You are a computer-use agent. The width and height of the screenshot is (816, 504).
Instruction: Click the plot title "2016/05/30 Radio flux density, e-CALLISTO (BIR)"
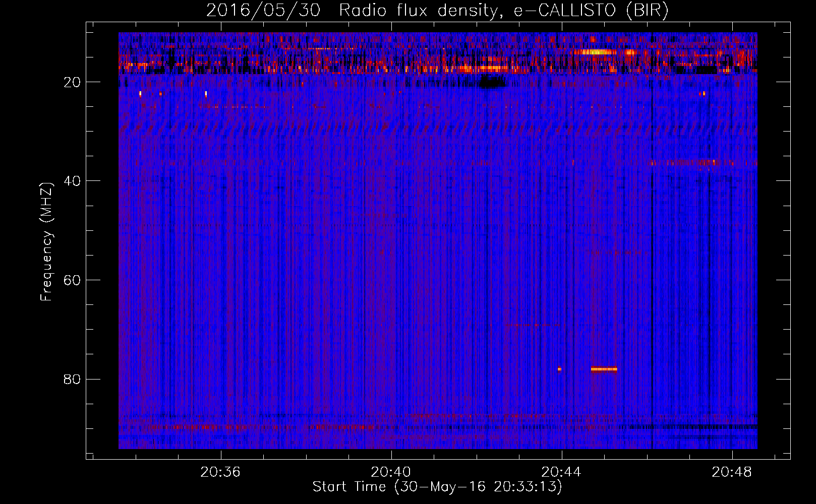click(437, 10)
